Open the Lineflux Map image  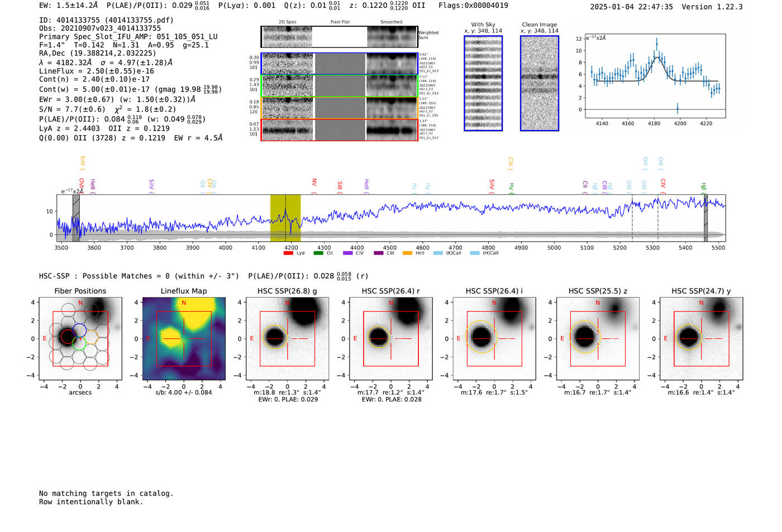184,338
